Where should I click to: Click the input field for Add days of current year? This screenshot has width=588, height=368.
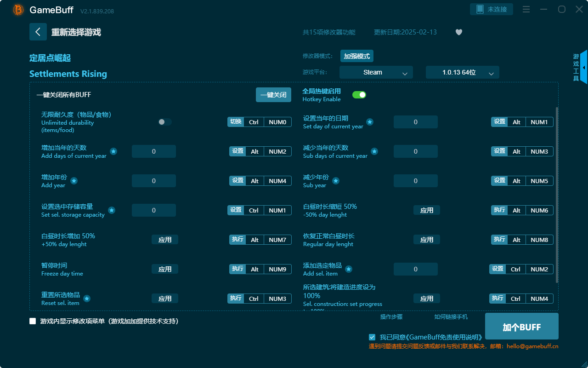pyautogui.click(x=153, y=151)
